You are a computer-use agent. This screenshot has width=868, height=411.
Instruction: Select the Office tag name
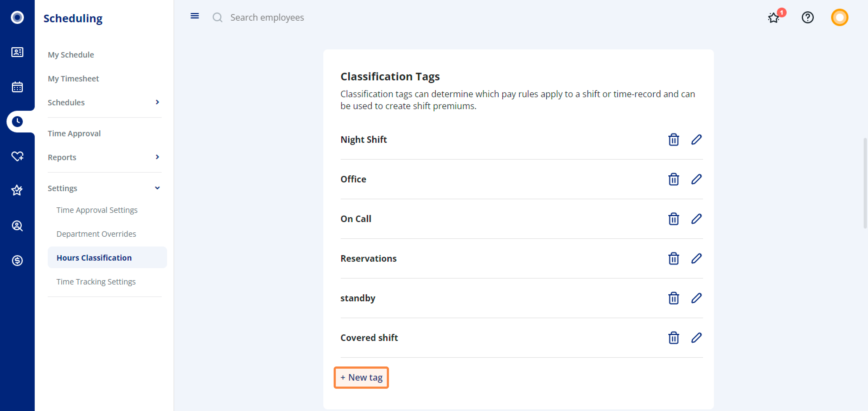pos(353,179)
